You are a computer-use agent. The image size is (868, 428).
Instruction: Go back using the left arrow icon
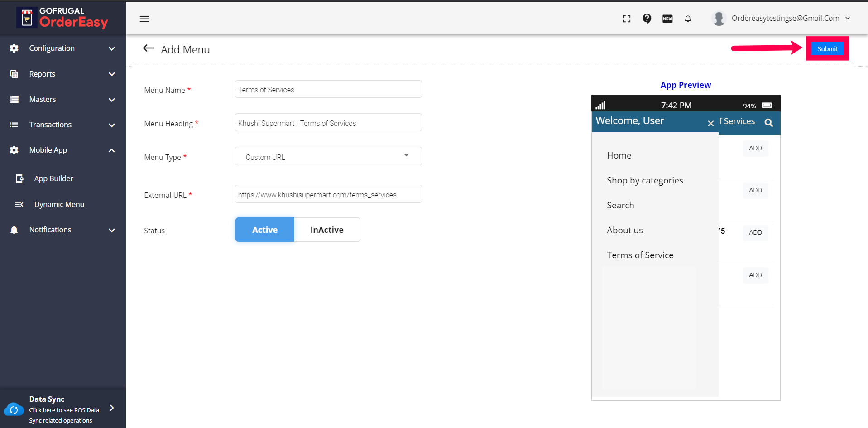click(x=149, y=48)
